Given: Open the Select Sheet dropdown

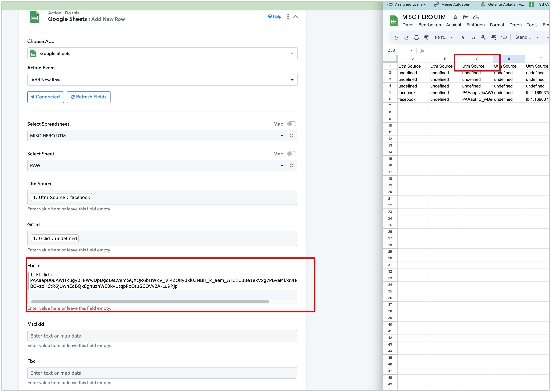Looking at the screenshot, I should click(x=157, y=166).
